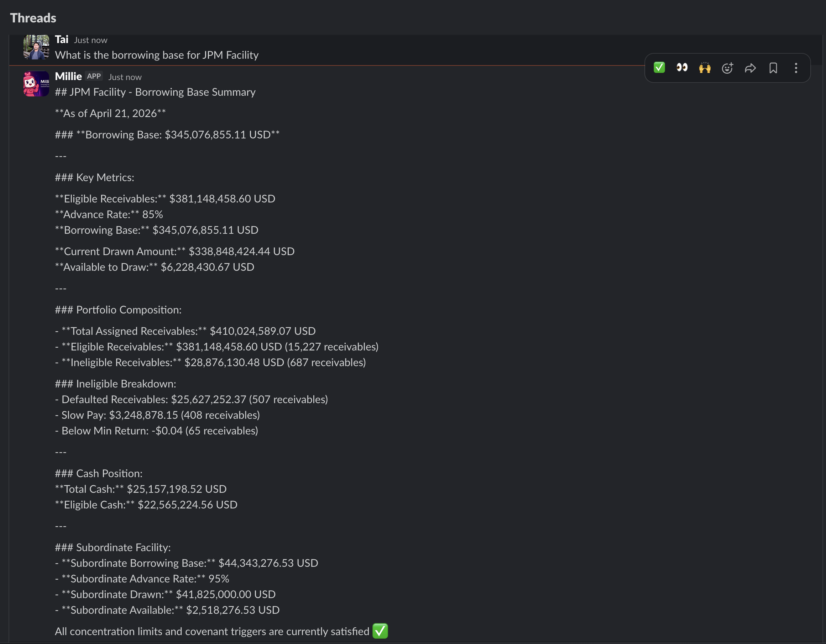Click the 'As of April 21, 2026' line

110,114
